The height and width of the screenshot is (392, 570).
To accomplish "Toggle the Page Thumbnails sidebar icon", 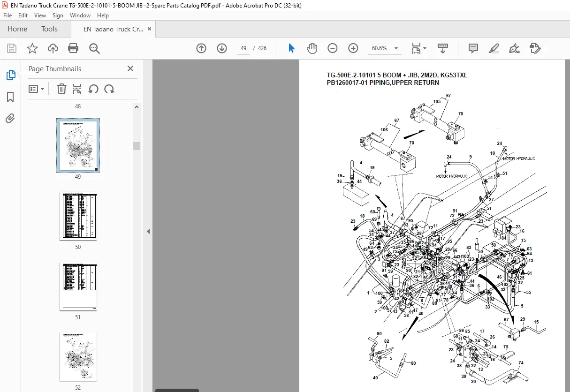I will pyautogui.click(x=10, y=75).
